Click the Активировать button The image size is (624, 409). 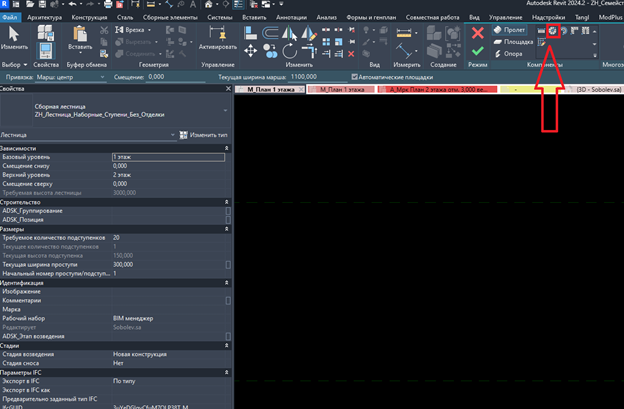[218, 39]
